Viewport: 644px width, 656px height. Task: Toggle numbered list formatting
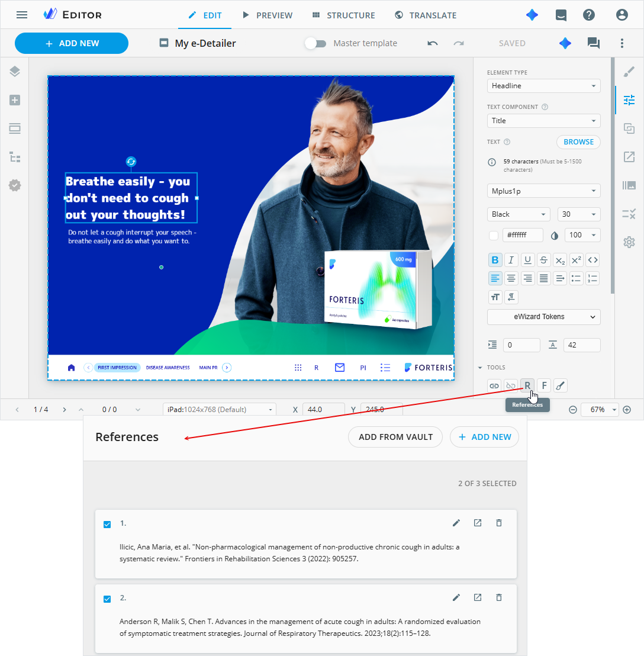593,278
